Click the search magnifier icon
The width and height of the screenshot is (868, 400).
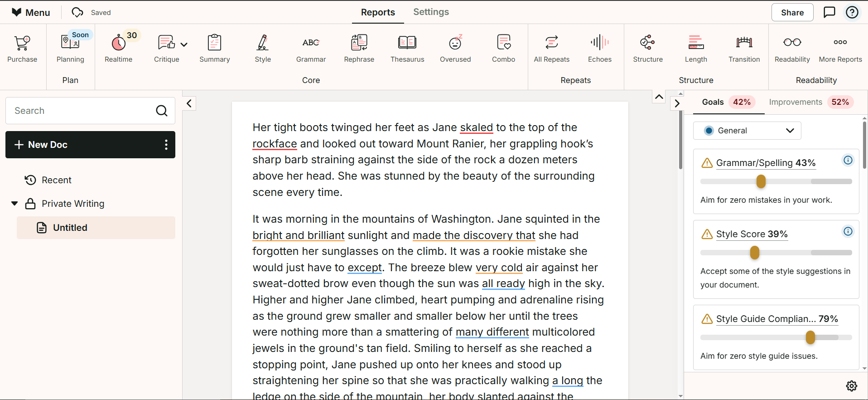(x=162, y=111)
